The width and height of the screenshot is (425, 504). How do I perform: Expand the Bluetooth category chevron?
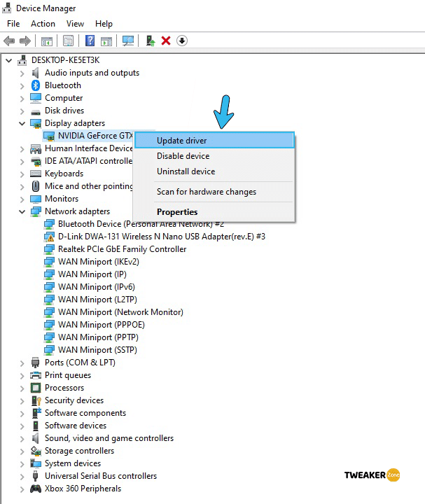(x=22, y=86)
